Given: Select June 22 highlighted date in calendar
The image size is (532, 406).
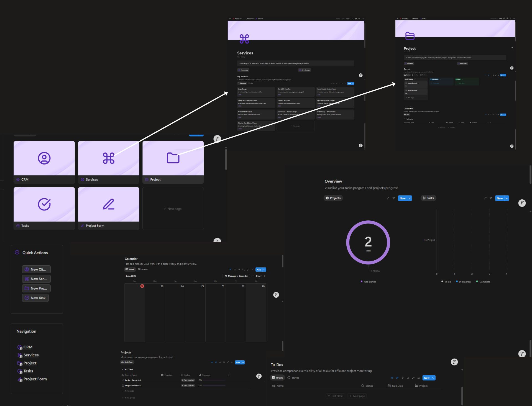Looking at the screenshot, I should (142, 286).
